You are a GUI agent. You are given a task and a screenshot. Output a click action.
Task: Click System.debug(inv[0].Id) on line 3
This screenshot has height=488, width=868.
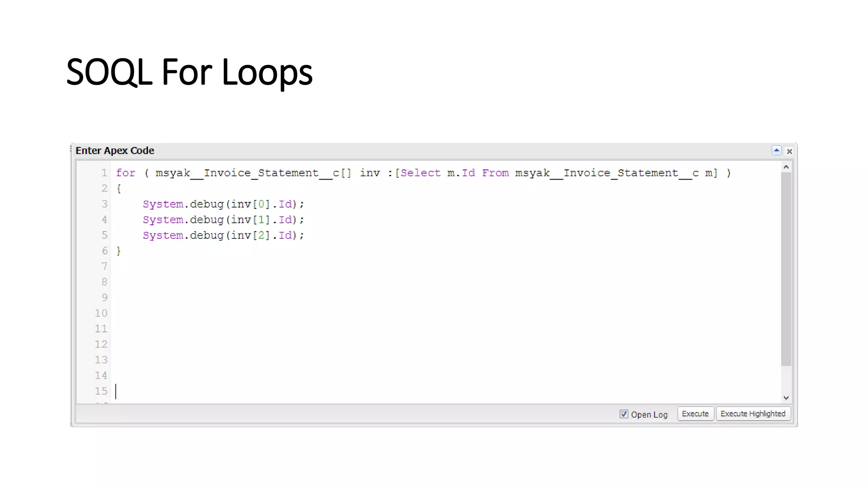pyautogui.click(x=223, y=204)
